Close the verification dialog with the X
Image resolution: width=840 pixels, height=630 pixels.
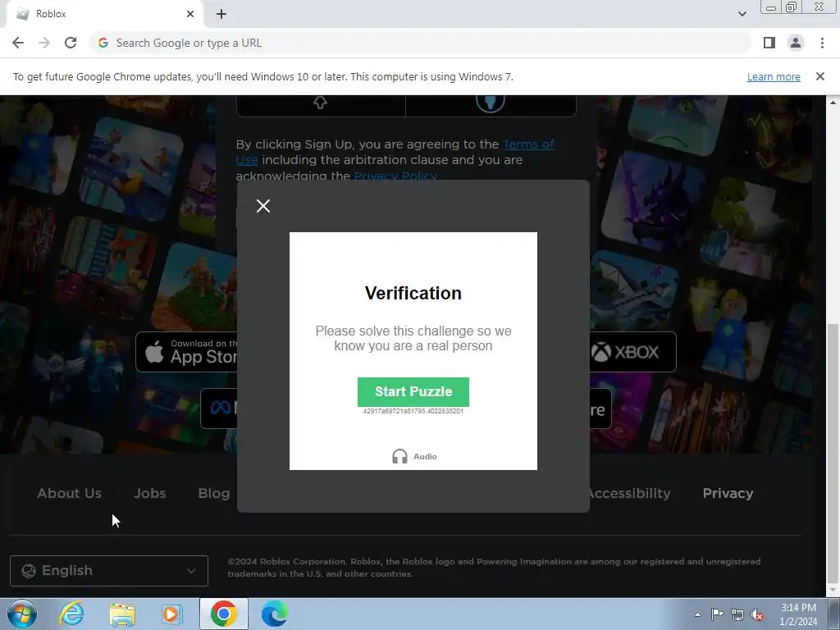tap(263, 206)
